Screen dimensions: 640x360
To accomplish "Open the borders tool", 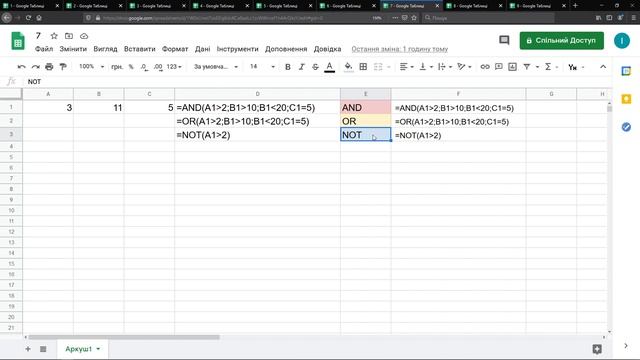I will [363, 67].
